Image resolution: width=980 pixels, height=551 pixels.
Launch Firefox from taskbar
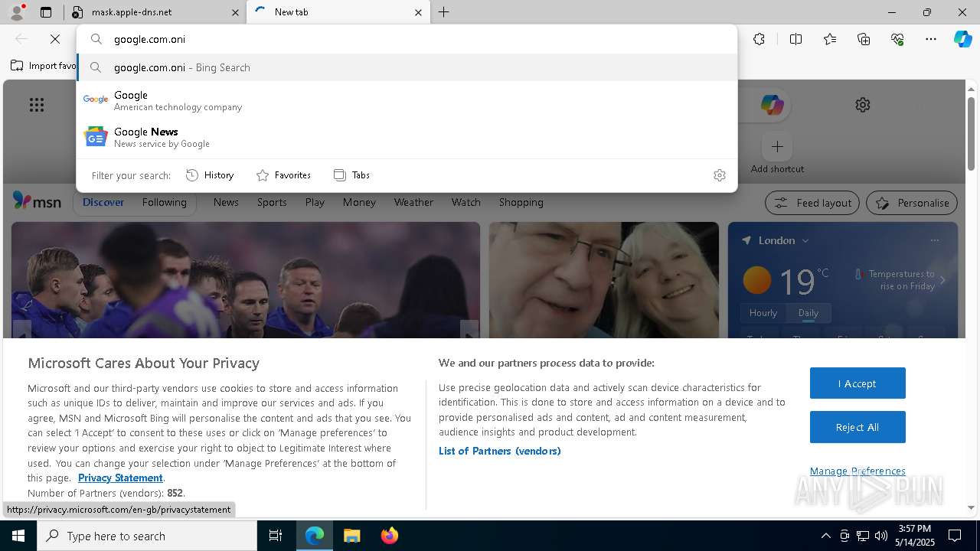pyautogui.click(x=389, y=536)
